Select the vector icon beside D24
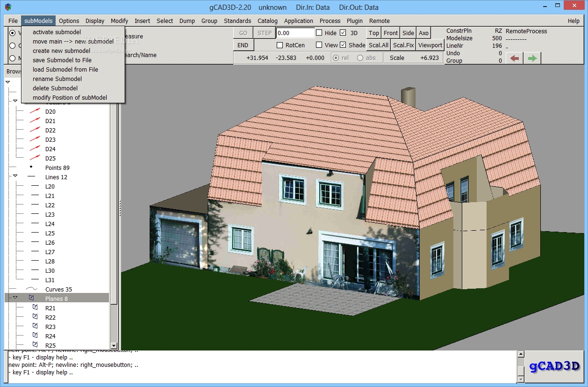This screenshot has width=588, height=387. click(35, 149)
